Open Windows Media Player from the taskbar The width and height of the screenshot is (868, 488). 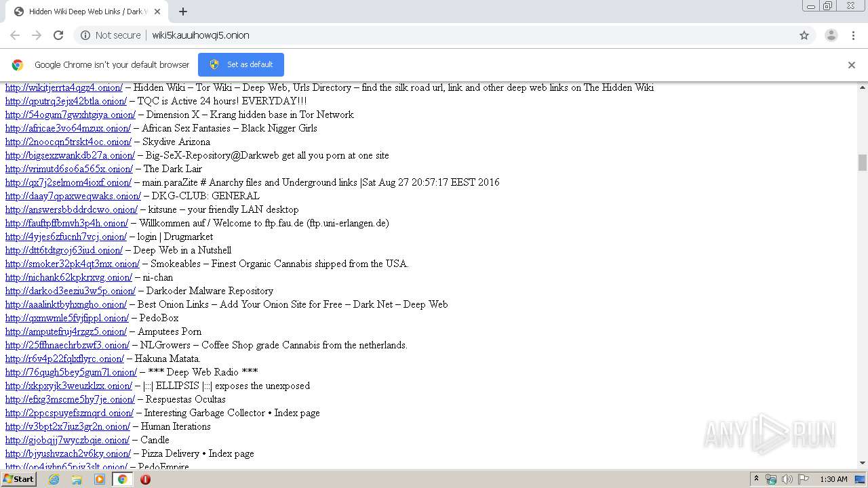click(100, 479)
